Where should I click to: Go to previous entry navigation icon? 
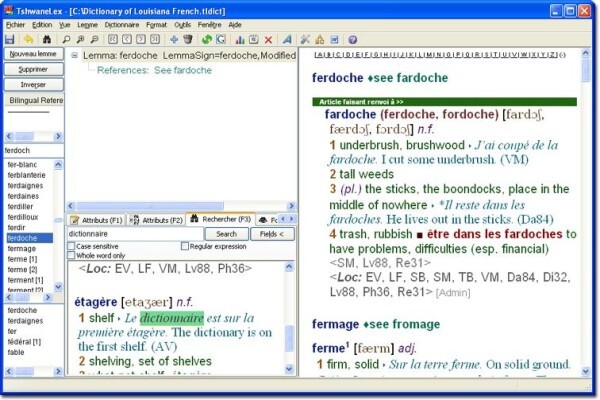pyautogui.click(x=127, y=39)
